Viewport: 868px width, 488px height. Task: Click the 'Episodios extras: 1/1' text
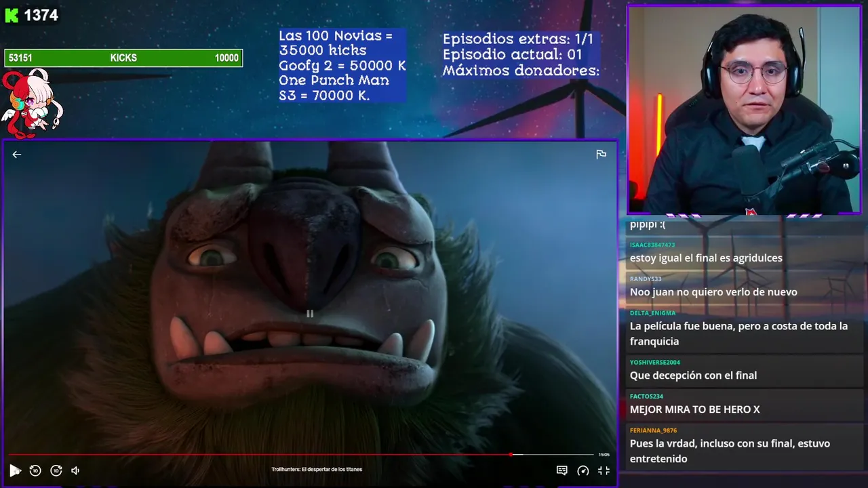tap(518, 39)
